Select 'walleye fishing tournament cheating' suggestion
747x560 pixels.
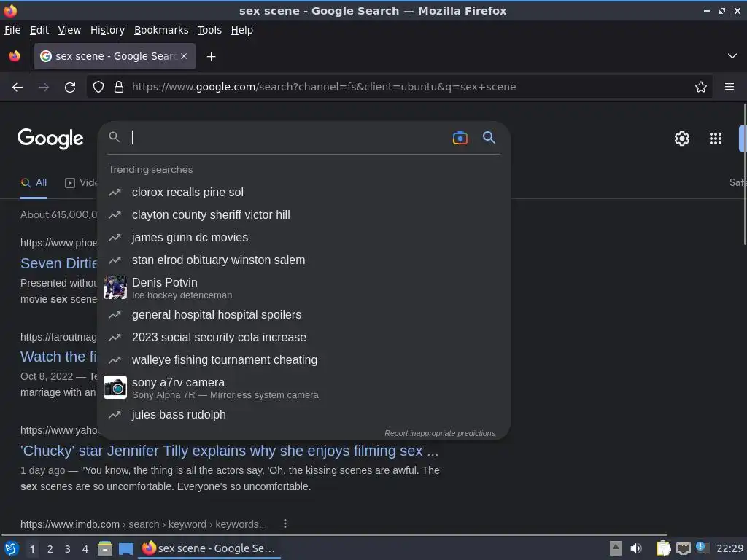point(303,360)
